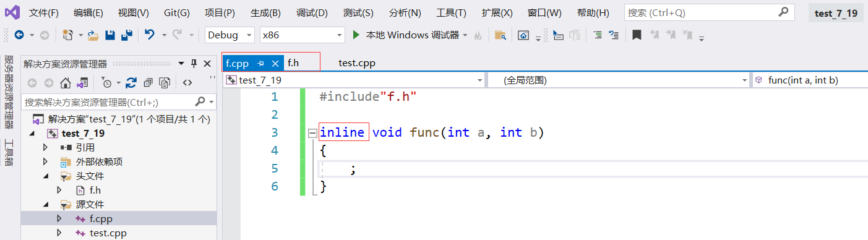Click the green start debugging arrow
This screenshot has height=240, width=868.
[356, 35]
